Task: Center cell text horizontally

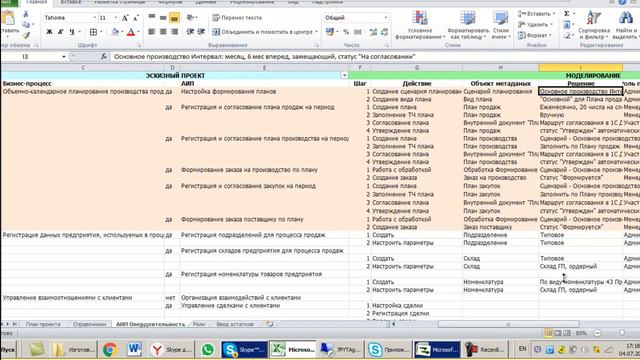Action: tap(163, 31)
